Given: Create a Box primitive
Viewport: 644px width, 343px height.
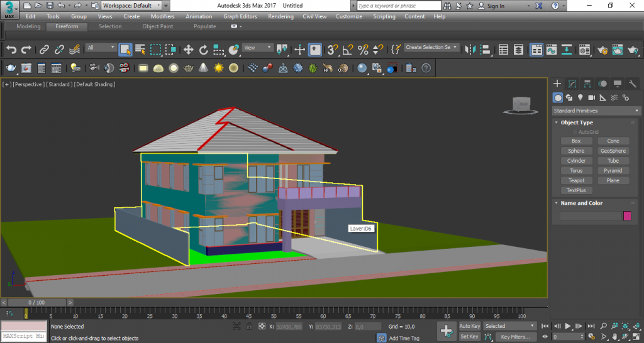Looking at the screenshot, I should [x=576, y=141].
